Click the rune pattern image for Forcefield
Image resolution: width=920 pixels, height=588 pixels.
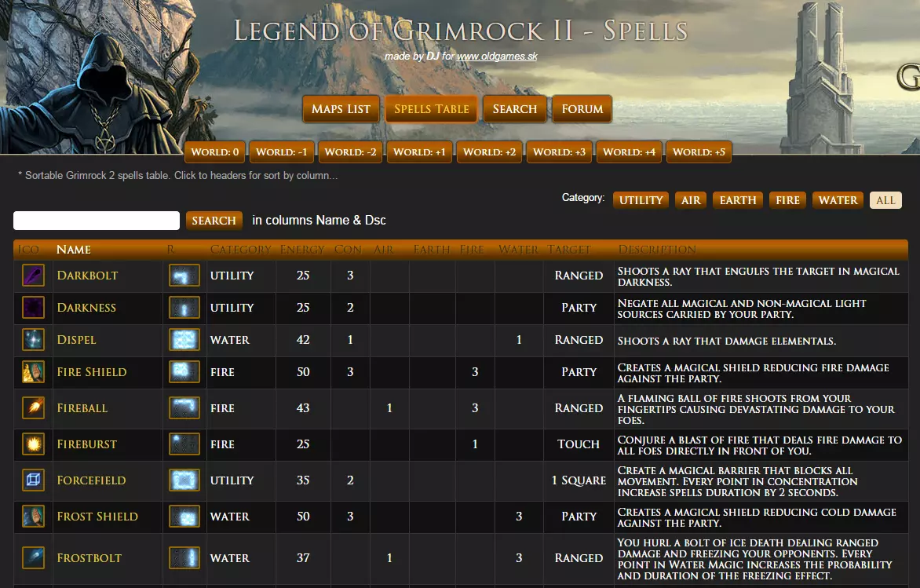coord(184,480)
